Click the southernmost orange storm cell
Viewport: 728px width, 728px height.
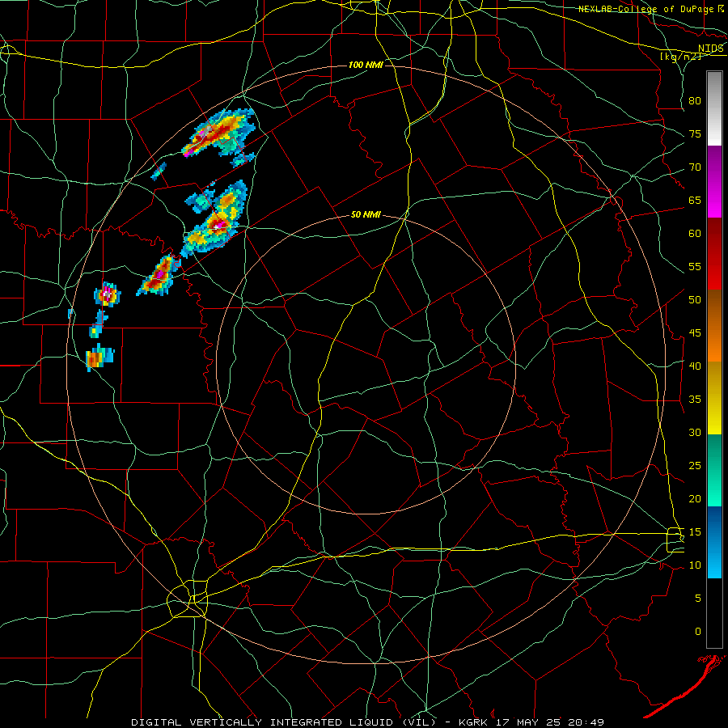tap(99, 358)
